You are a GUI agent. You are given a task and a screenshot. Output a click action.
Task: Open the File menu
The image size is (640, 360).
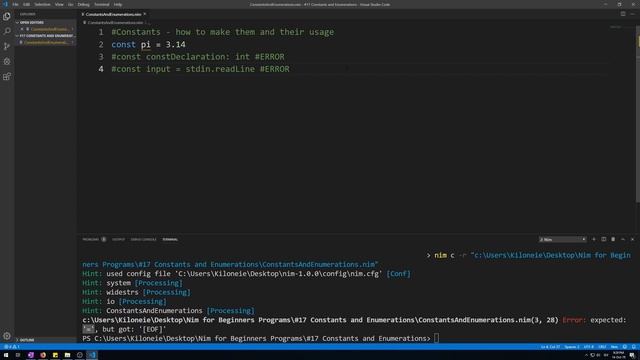click(x=15, y=4)
